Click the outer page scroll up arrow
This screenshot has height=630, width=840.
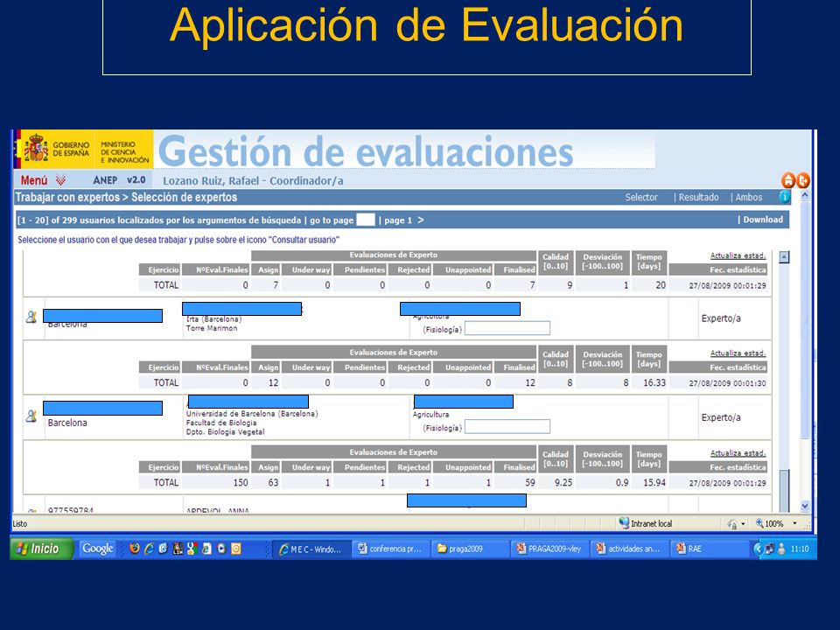tap(805, 196)
